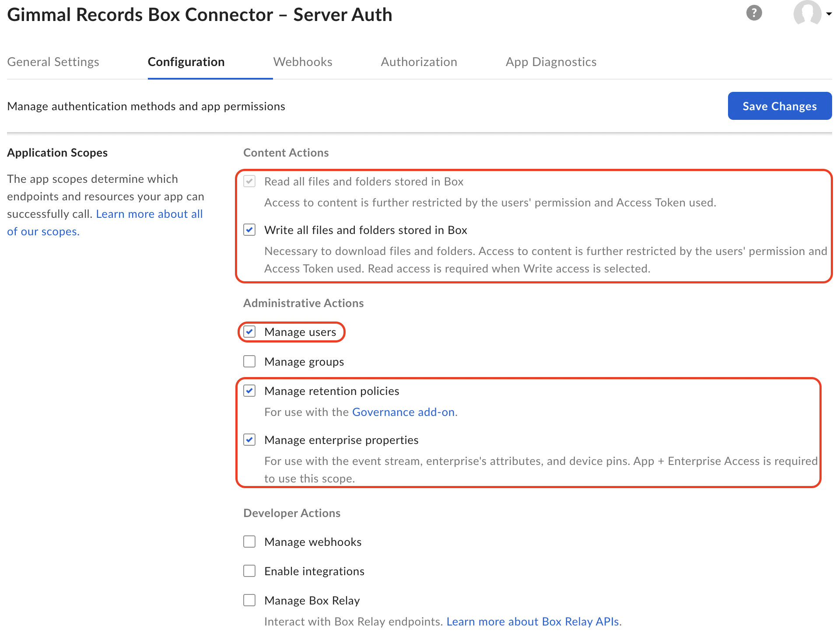The width and height of the screenshot is (840, 636).
Task: Go to the Authorization tab
Action: 419,62
